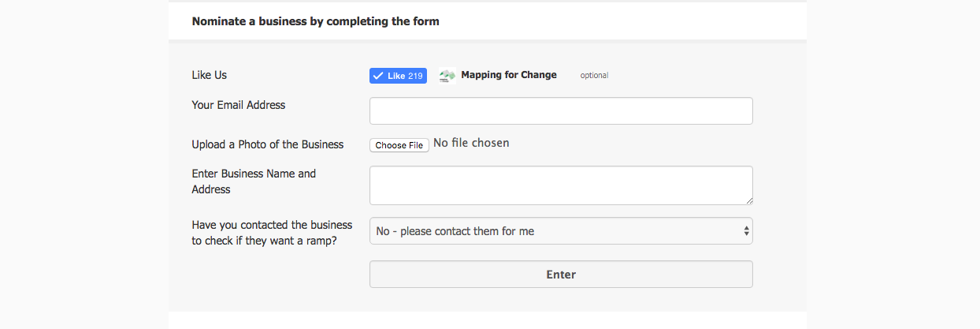Click the Like Us label
The height and width of the screenshot is (329, 980).
(x=210, y=75)
